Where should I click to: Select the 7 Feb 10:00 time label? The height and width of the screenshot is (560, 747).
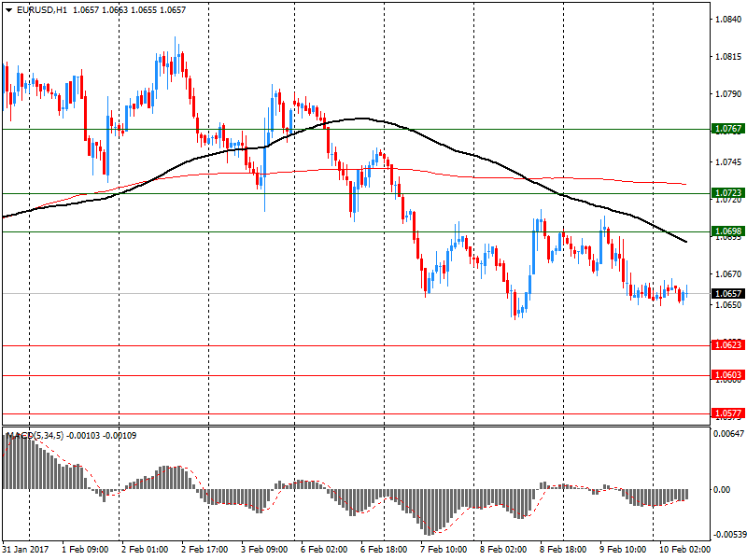click(444, 550)
